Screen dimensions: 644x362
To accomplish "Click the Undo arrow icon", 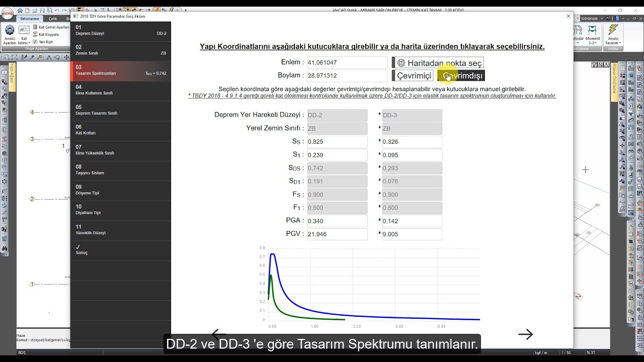I will (x=58, y=10).
